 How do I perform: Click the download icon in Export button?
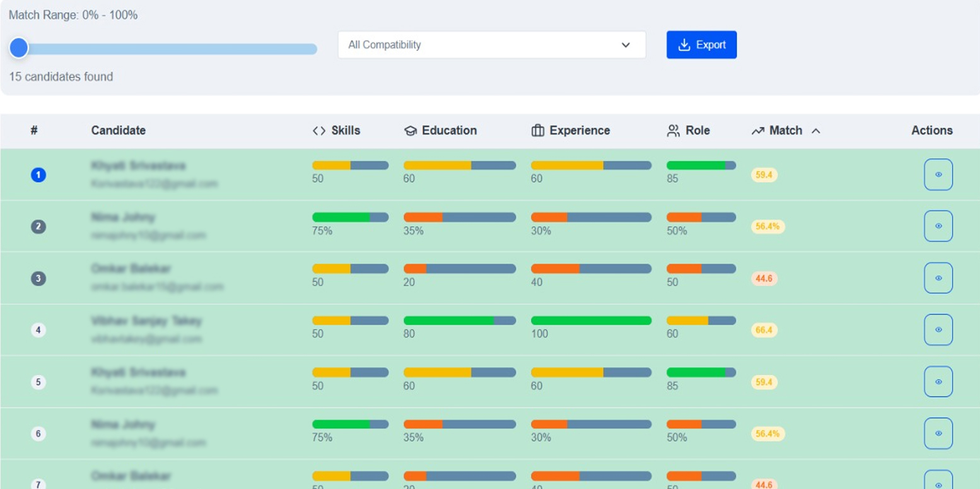coord(684,45)
